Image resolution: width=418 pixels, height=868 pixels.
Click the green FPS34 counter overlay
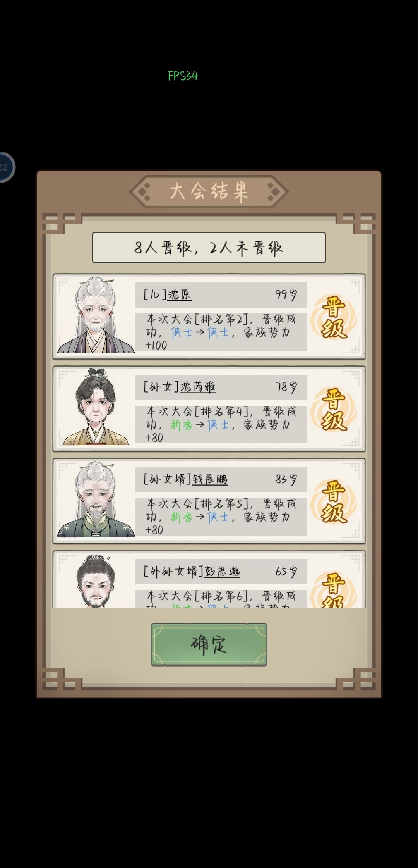coord(183,76)
